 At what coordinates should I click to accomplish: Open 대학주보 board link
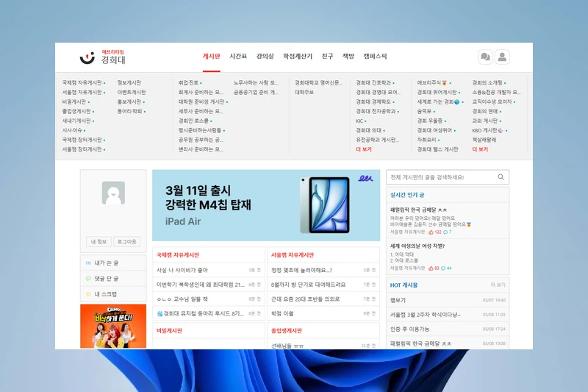(x=304, y=92)
